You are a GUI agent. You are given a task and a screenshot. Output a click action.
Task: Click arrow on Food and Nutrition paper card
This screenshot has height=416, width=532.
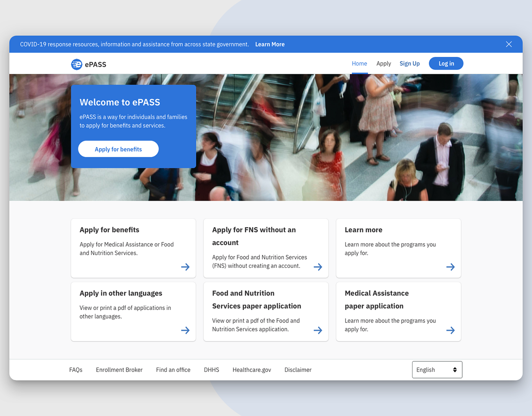318,330
